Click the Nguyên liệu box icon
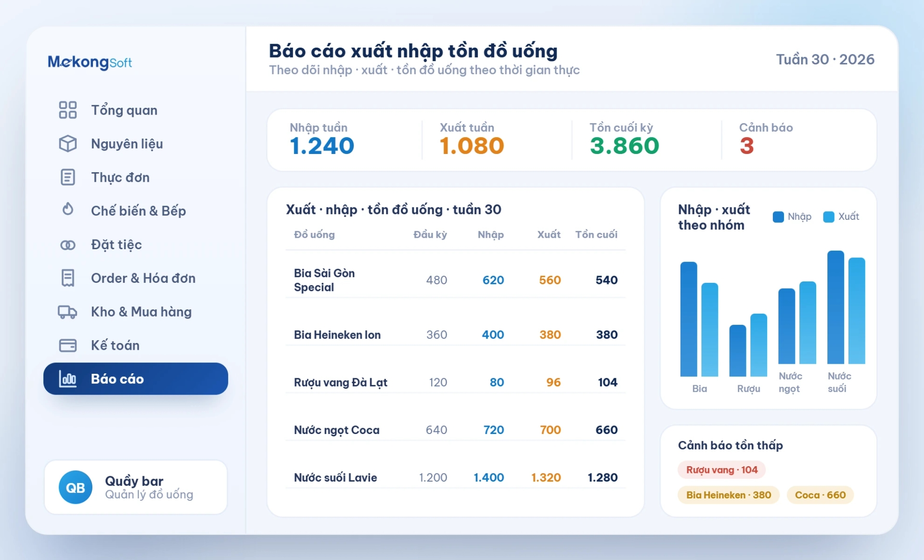 68,143
